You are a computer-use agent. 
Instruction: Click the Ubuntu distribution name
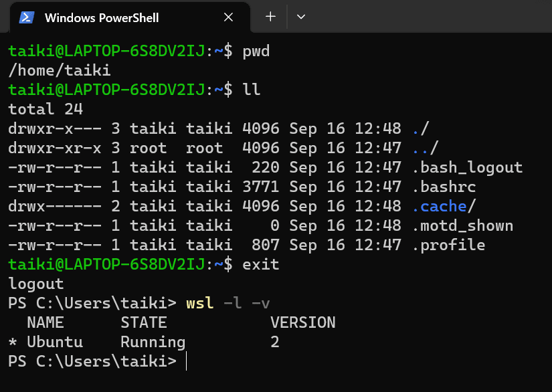(55, 342)
